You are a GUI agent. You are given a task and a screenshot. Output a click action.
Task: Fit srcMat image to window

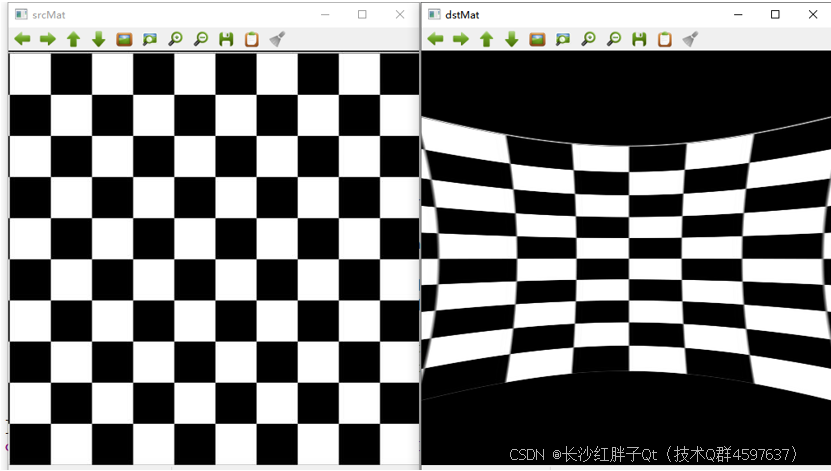150,39
